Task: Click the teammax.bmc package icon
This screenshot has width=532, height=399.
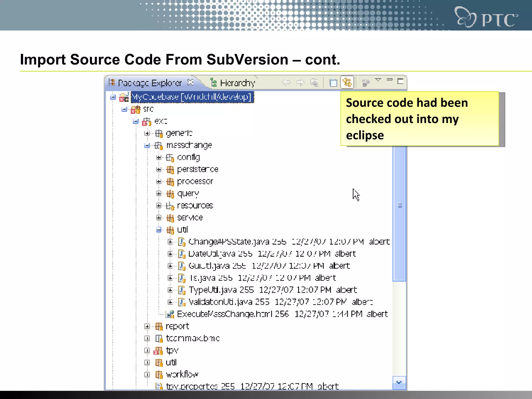Action: [x=158, y=338]
